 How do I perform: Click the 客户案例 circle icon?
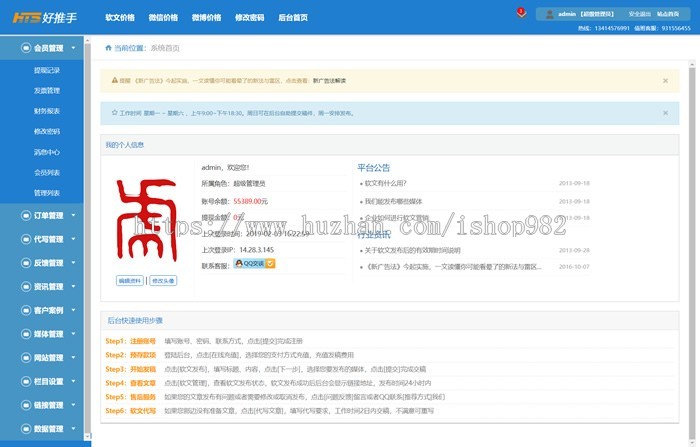click(26, 310)
